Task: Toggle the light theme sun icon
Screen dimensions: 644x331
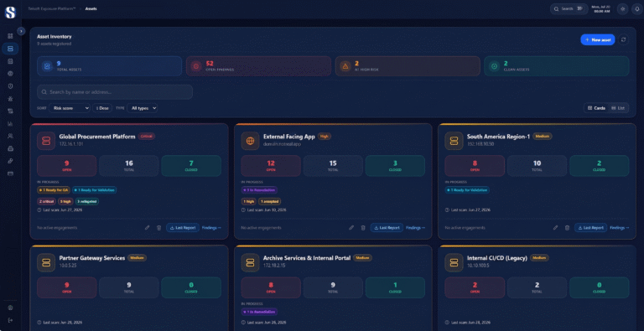Action: 623,9
